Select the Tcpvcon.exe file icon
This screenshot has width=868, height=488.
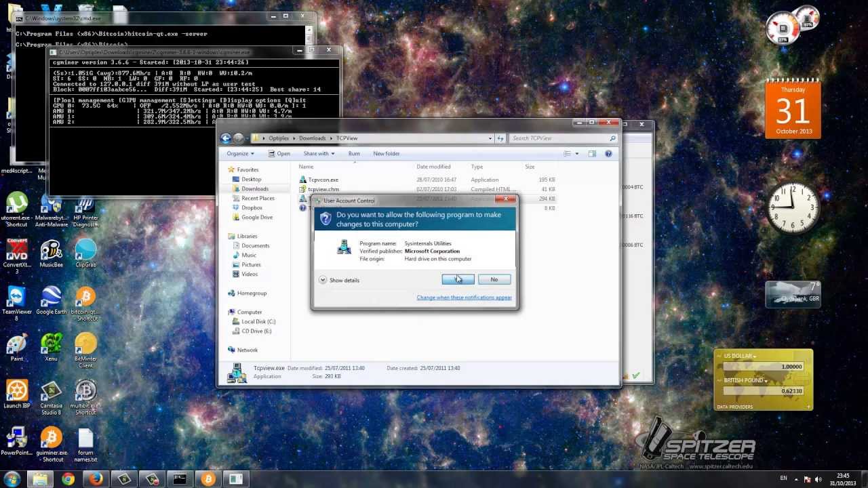tap(303, 180)
